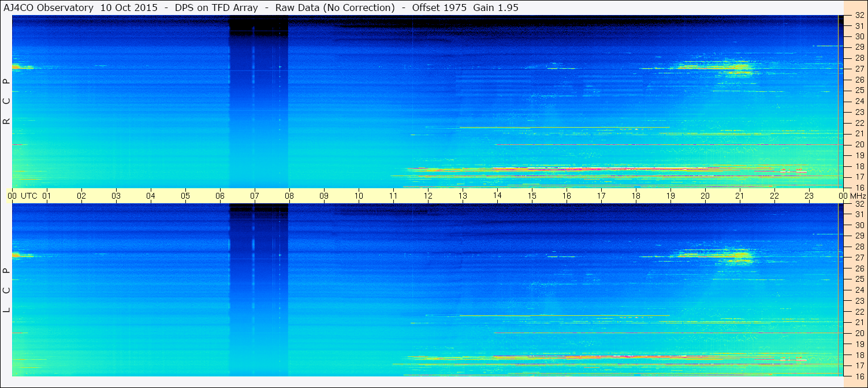868x388 pixels.
Task: Click the 29 frequency tick in LCP panel
Action: [859, 236]
